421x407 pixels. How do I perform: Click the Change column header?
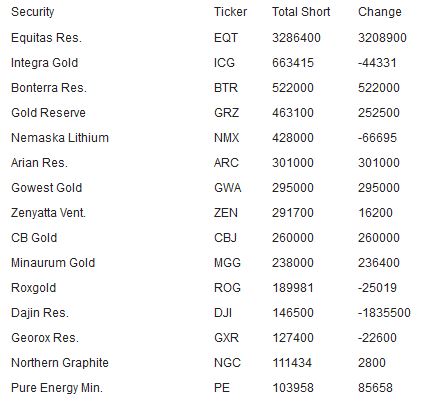pyautogui.click(x=380, y=12)
